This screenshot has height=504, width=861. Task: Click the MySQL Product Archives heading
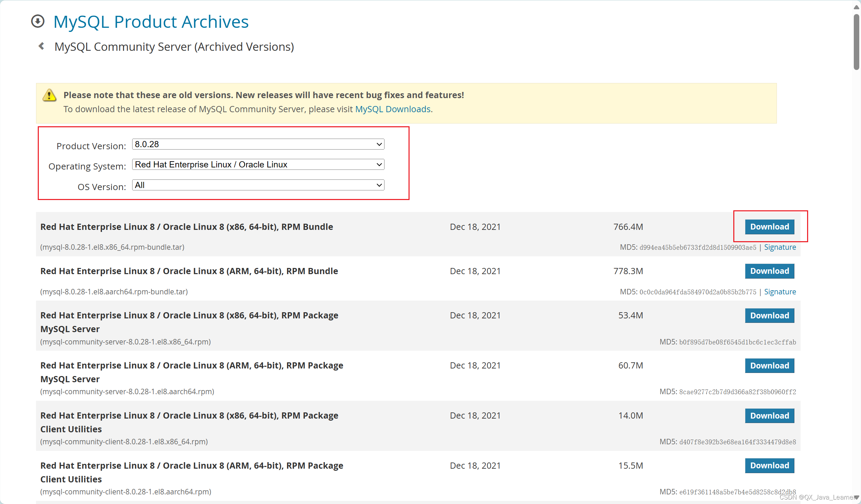[x=151, y=22]
